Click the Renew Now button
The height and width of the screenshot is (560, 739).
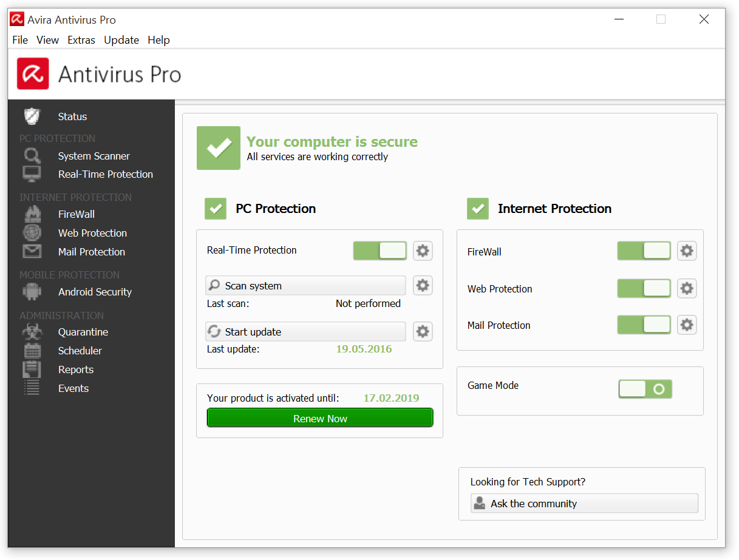320,418
